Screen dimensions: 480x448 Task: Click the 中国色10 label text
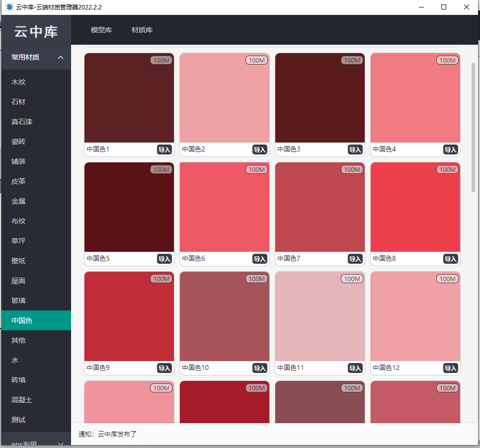[x=195, y=368]
